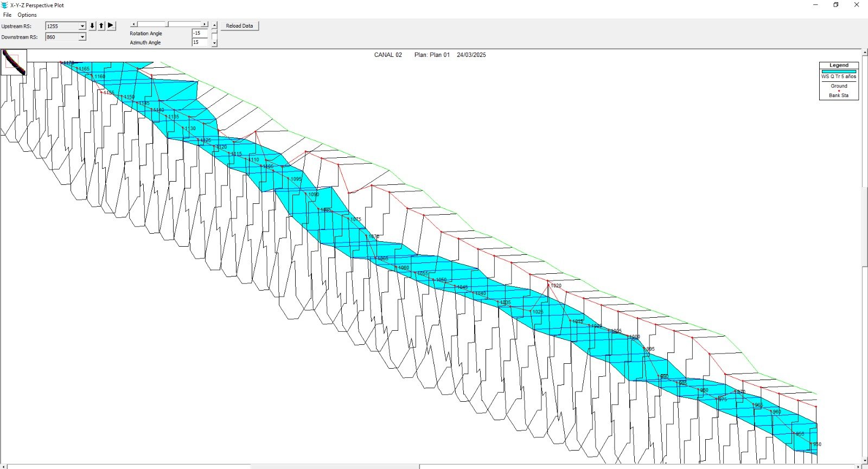Click cross section label 1020
Screen dimensions: 868x469
(x=556, y=285)
